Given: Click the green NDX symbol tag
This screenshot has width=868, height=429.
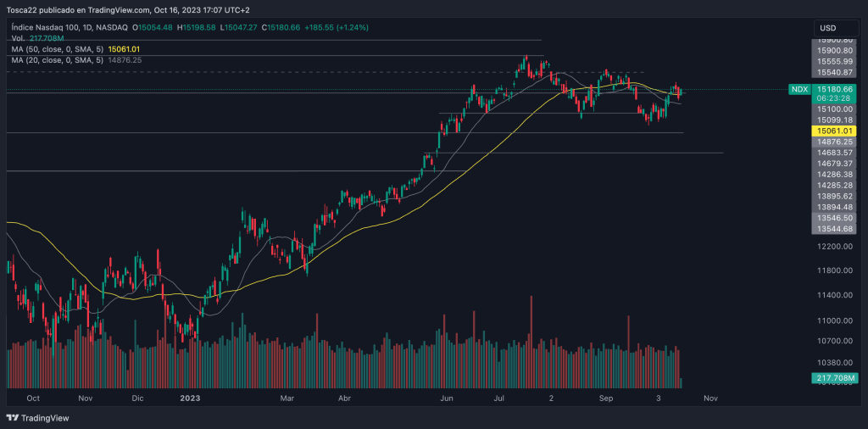Looking at the screenshot, I should pyautogui.click(x=798, y=89).
